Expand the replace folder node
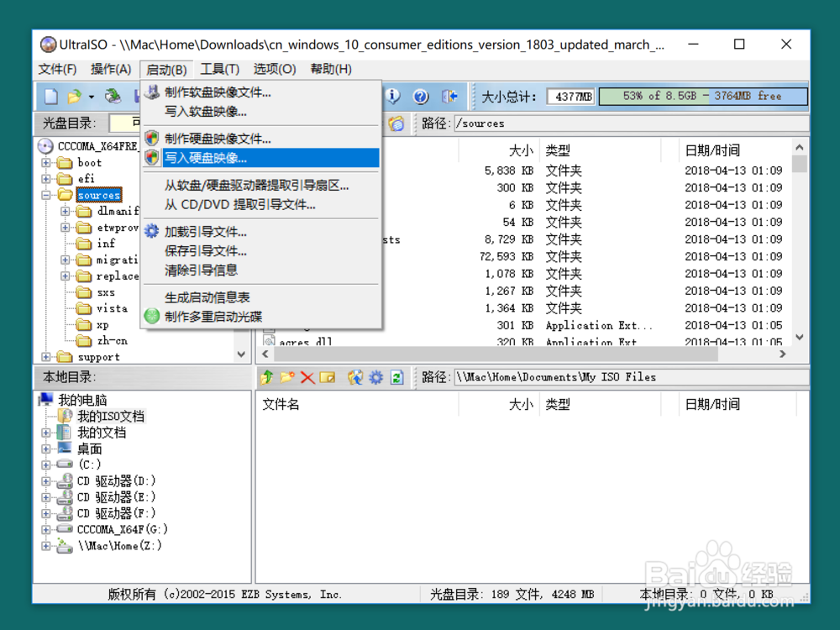Viewport: 840px width, 630px height. tap(66, 276)
